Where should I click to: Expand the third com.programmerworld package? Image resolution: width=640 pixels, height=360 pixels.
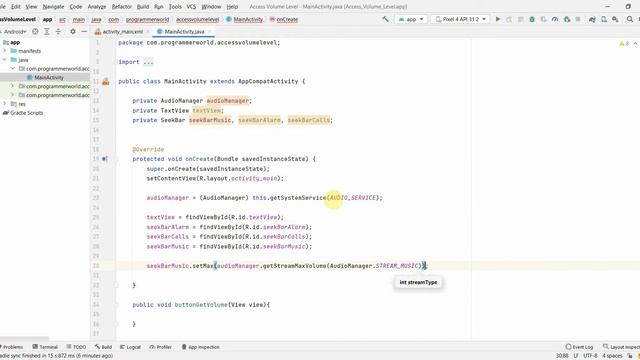click(13, 95)
